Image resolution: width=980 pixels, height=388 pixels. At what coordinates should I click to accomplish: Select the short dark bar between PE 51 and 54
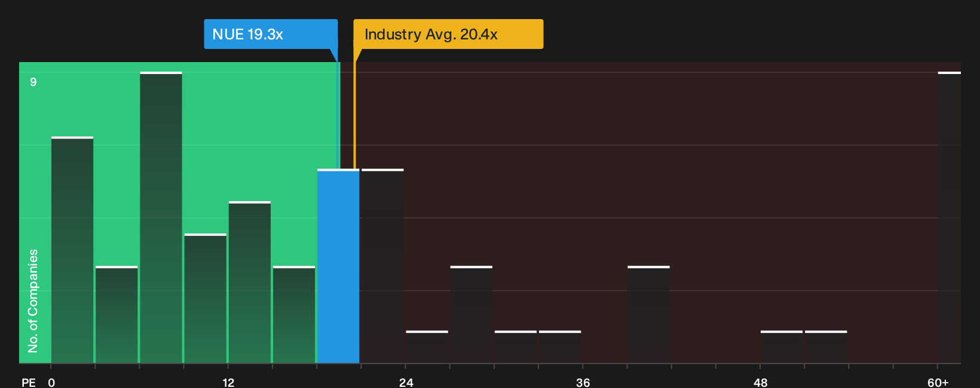click(826, 347)
